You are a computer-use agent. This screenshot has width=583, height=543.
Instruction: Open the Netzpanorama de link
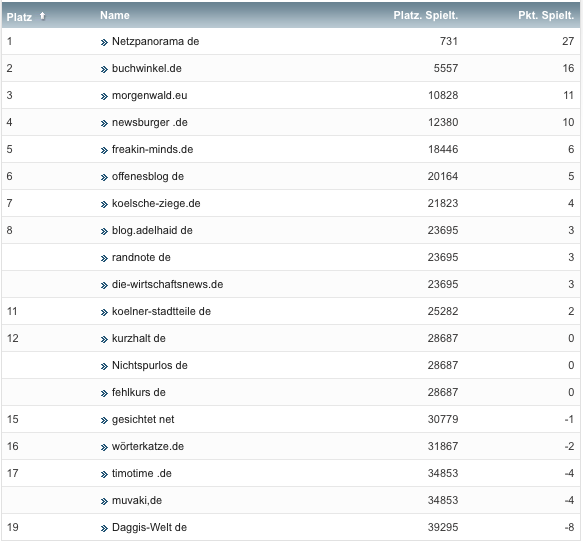click(155, 41)
